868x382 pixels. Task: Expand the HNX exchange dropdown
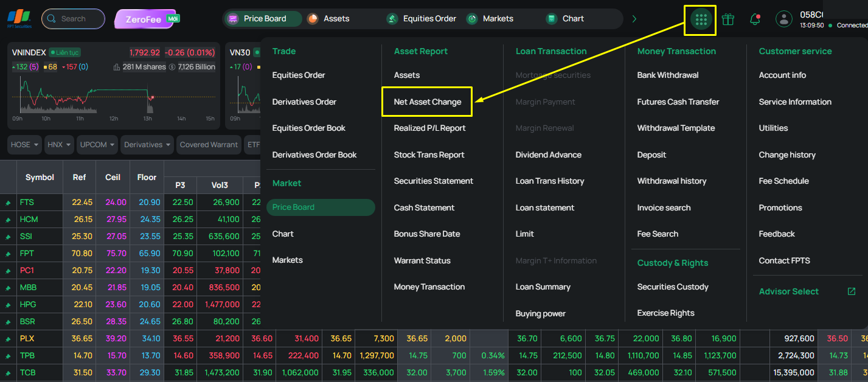[x=60, y=145]
